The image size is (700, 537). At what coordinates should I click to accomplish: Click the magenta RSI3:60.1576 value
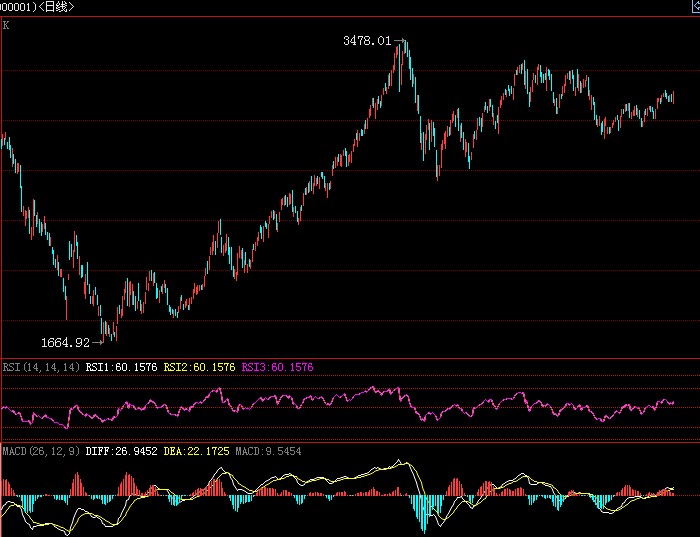[x=277, y=367]
